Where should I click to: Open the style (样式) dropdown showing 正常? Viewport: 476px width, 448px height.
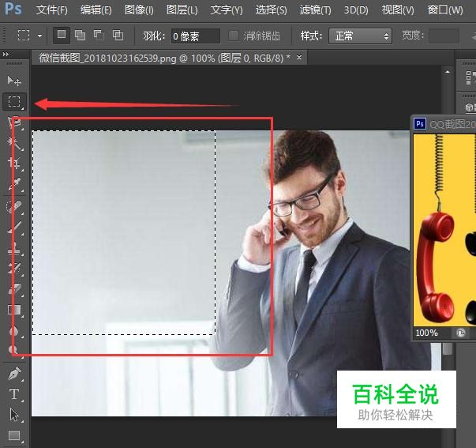(360, 36)
